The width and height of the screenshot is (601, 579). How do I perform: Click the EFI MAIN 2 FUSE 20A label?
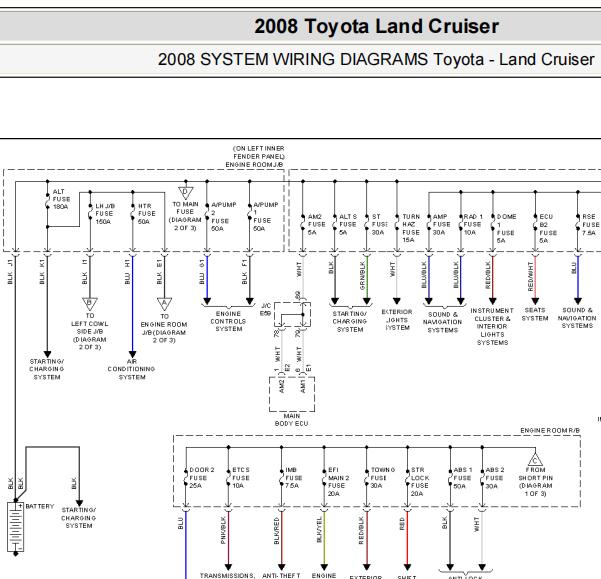point(338,481)
